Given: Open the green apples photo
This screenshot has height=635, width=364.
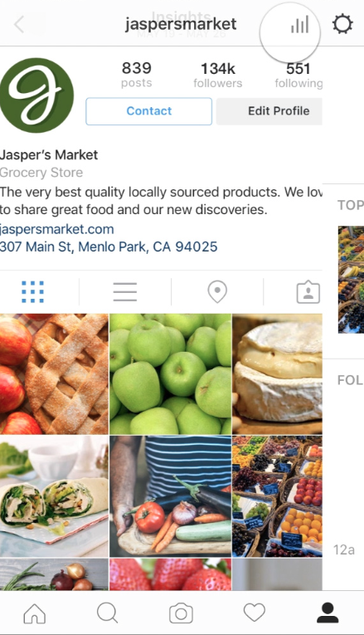Looking at the screenshot, I should point(171,374).
